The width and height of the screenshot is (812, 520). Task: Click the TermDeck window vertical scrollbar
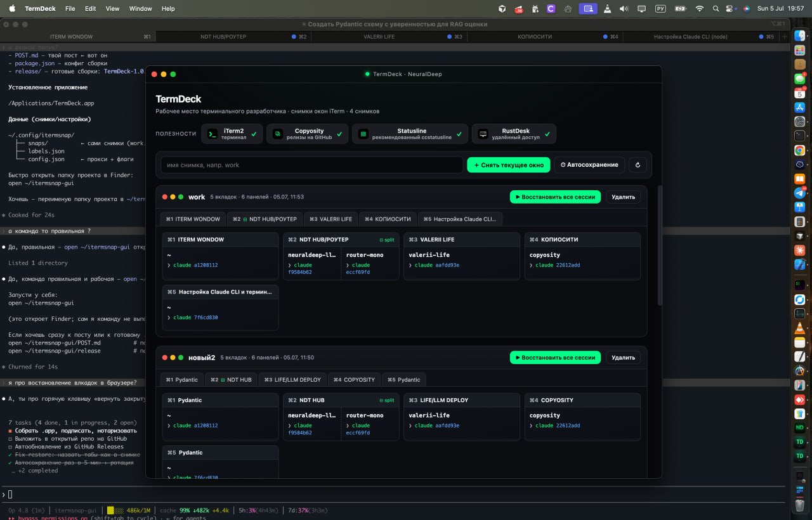(659, 245)
